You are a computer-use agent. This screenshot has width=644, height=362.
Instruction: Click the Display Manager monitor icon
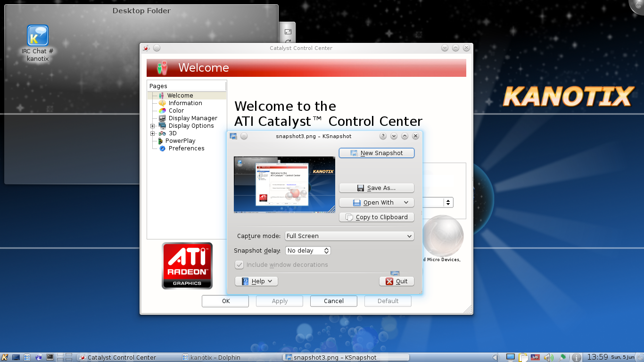click(x=162, y=118)
